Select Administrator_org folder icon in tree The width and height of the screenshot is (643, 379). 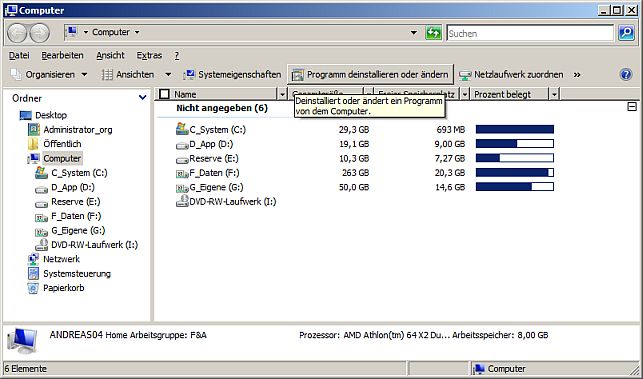coord(34,130)
